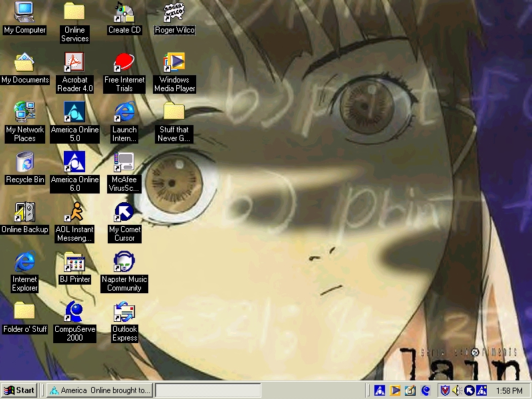
Task: Select the Roger Wilco desktop icon
Action: [x=174, y=12]
